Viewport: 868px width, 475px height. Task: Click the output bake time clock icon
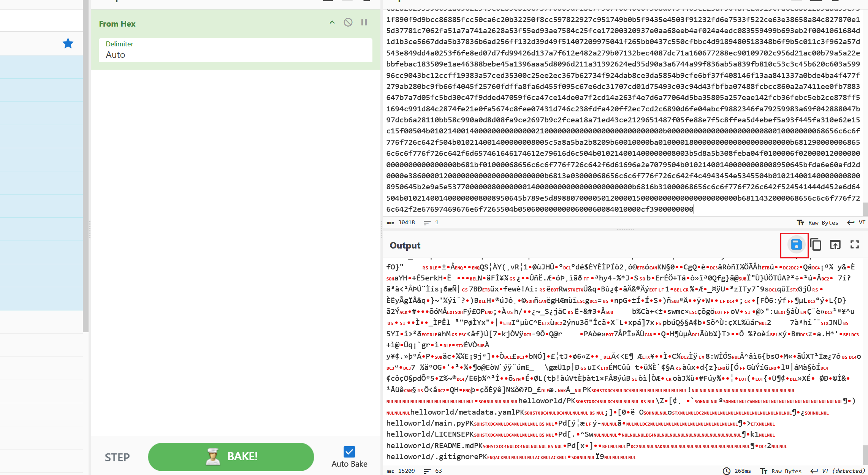tap(726, 471)
